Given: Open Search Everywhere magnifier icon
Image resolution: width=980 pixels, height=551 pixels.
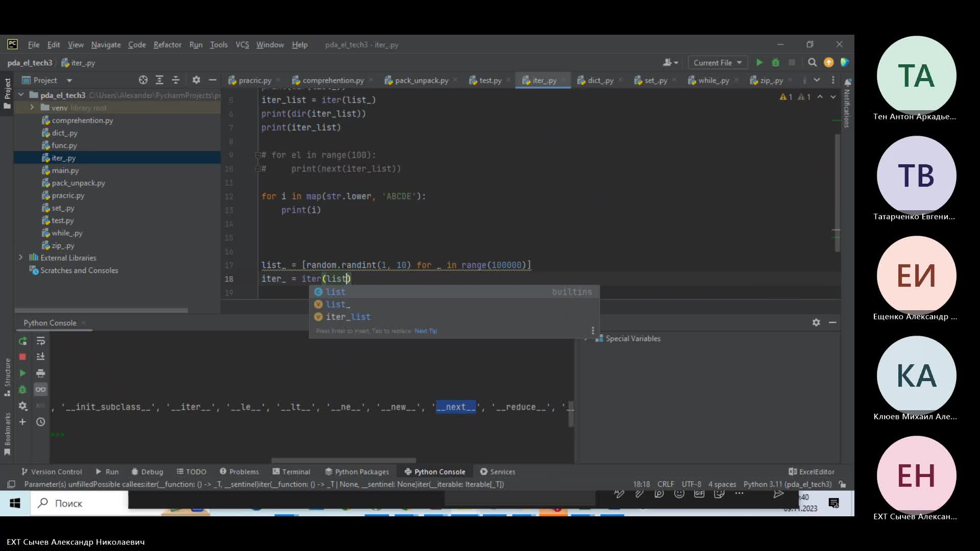Looking at the screenshot, I should point(812,62).
